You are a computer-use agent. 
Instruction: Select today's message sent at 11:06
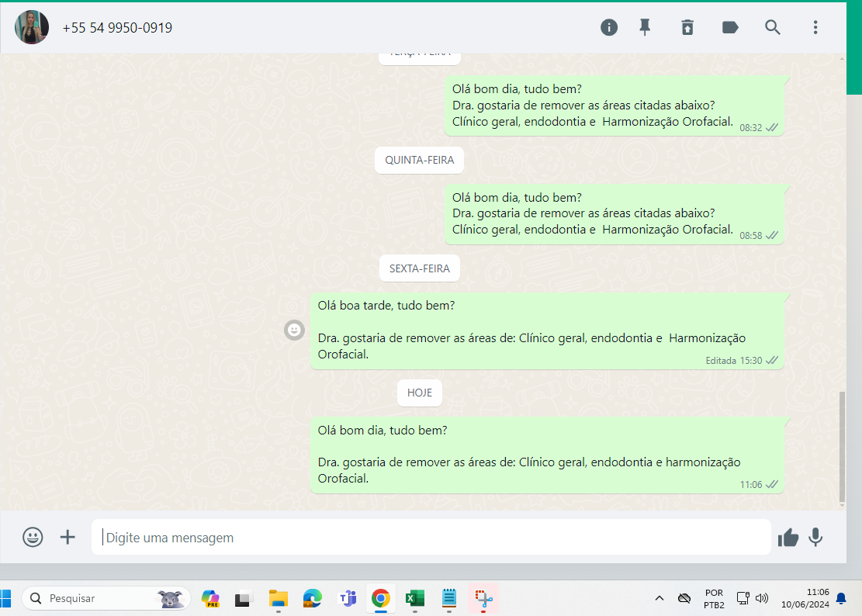(547, 455)
